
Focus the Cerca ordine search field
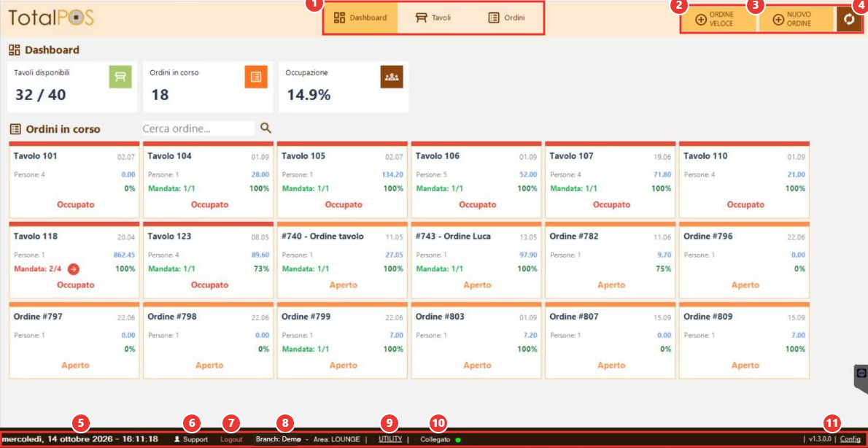click(x=198, y=128)
